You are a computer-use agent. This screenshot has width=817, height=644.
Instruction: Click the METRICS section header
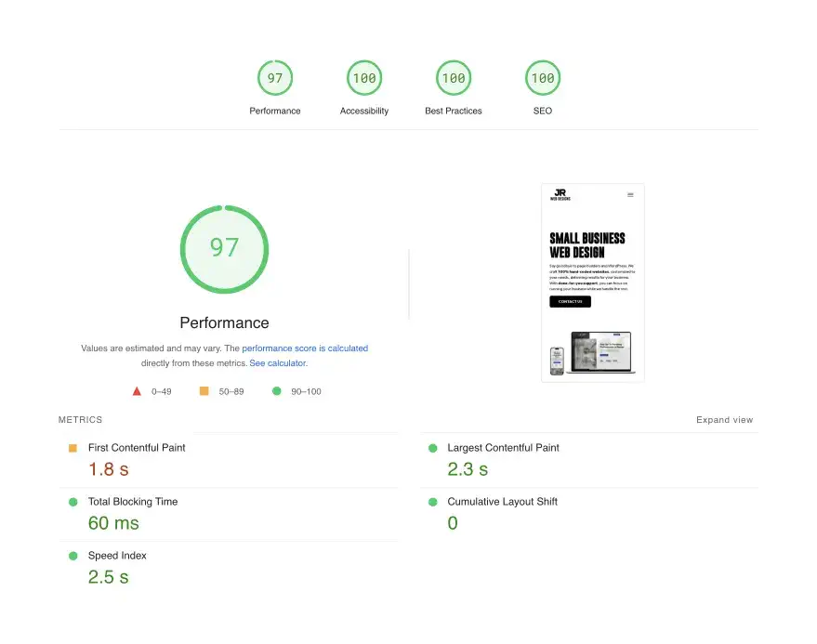coord(80,420)
